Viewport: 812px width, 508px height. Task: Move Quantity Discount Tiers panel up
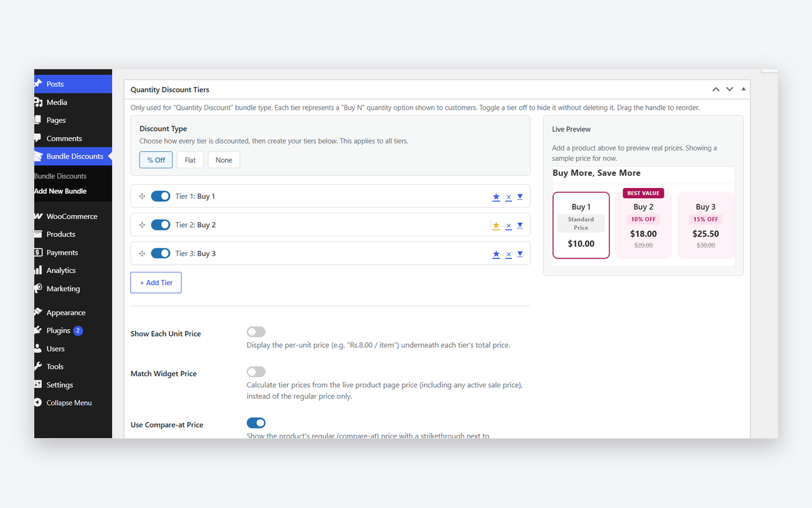(716, 90)
